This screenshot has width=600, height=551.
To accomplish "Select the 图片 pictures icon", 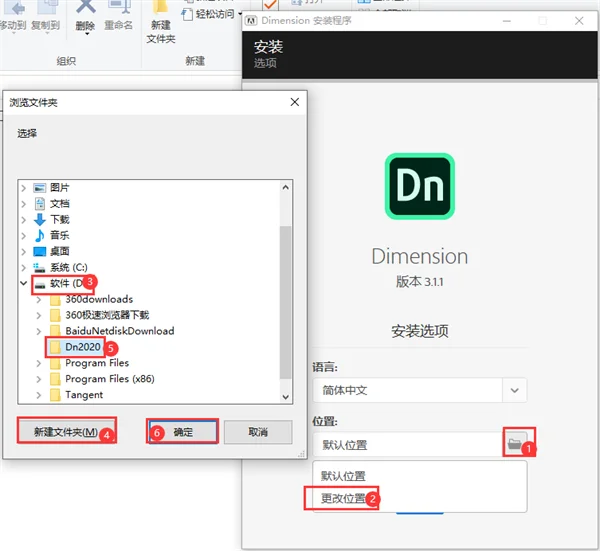I will pos(40,188).
